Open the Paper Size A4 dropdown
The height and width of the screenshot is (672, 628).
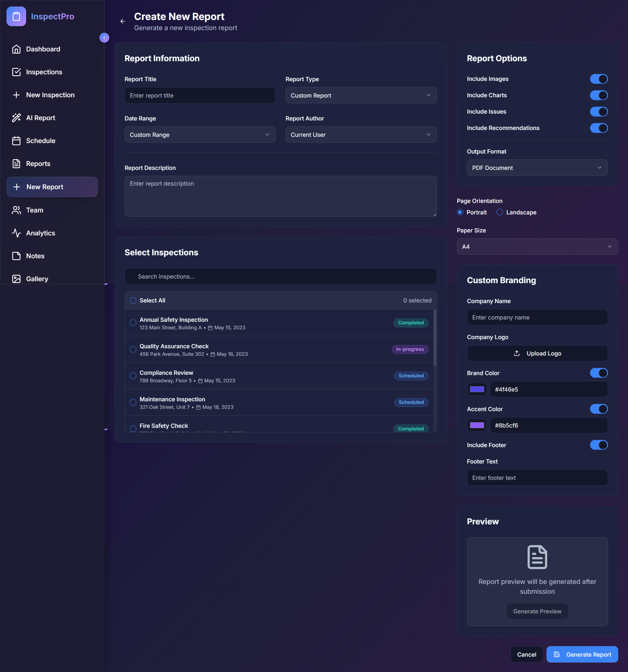coord(537,246)
